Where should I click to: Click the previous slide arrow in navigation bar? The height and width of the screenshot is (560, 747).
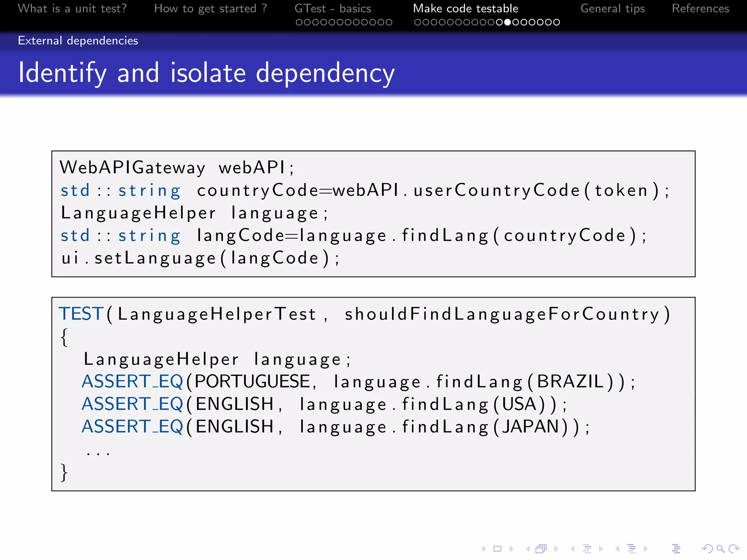click(x=483, y=549)
